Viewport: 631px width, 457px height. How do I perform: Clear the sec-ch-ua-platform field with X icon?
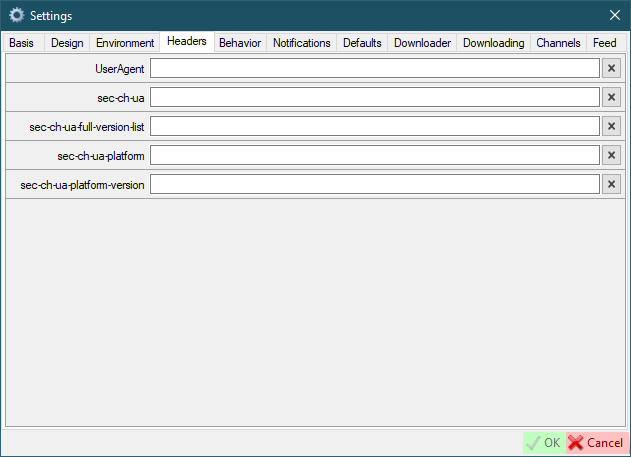[x=612, y=155]
